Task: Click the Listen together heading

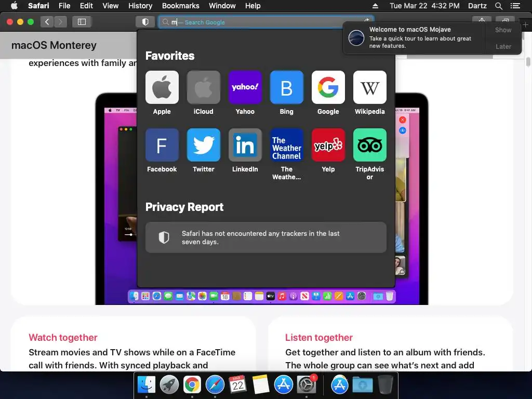Action: tap(319, 337)
